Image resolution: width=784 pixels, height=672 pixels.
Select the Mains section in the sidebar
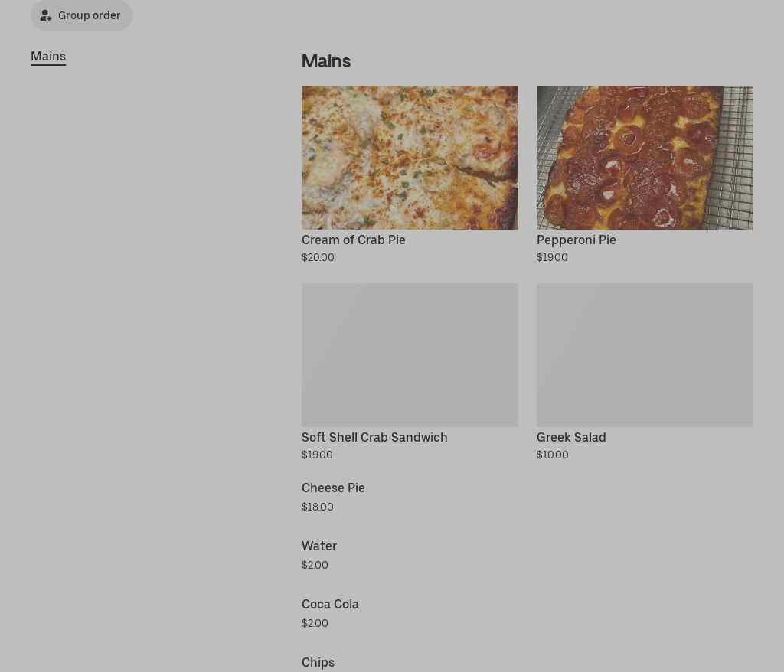click(48, 56)
